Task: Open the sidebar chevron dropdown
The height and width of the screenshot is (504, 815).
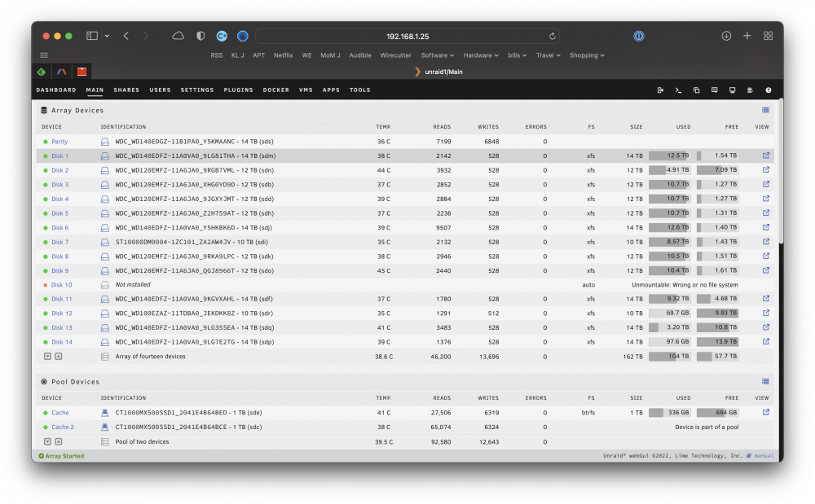Action: point(107,36)
